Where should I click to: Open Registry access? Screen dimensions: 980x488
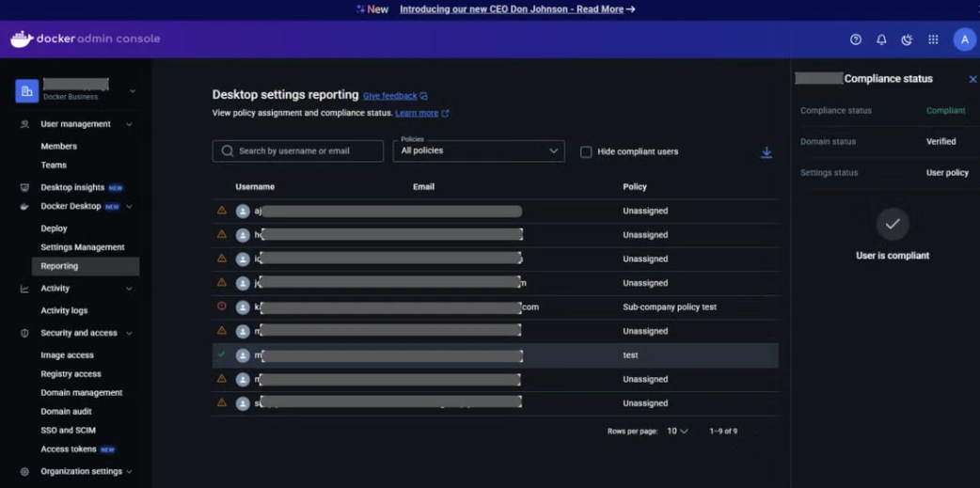point(71,373)
